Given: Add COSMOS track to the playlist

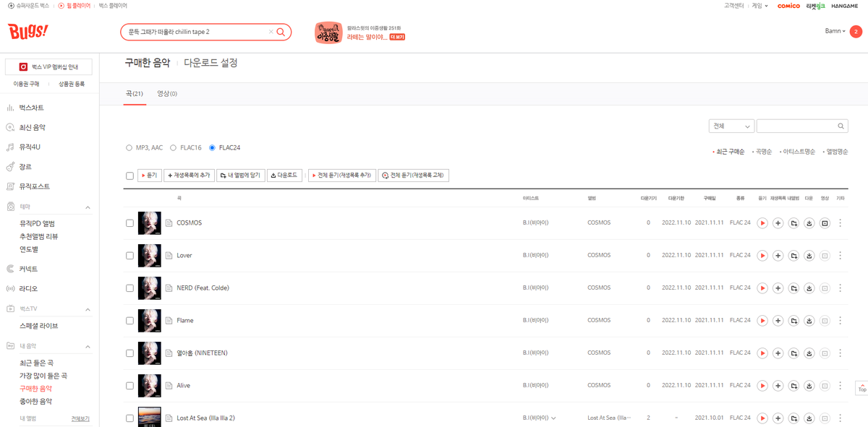Looking at the screenshot, I should 778,223.
